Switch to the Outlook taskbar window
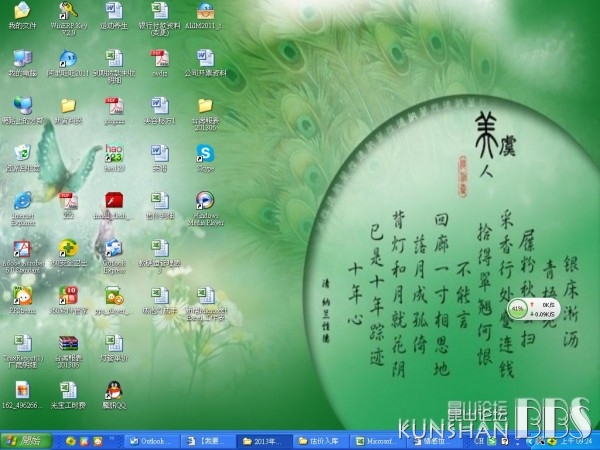Screen dimensions: 600x450 pyautogui.click(x=151, y=441)
